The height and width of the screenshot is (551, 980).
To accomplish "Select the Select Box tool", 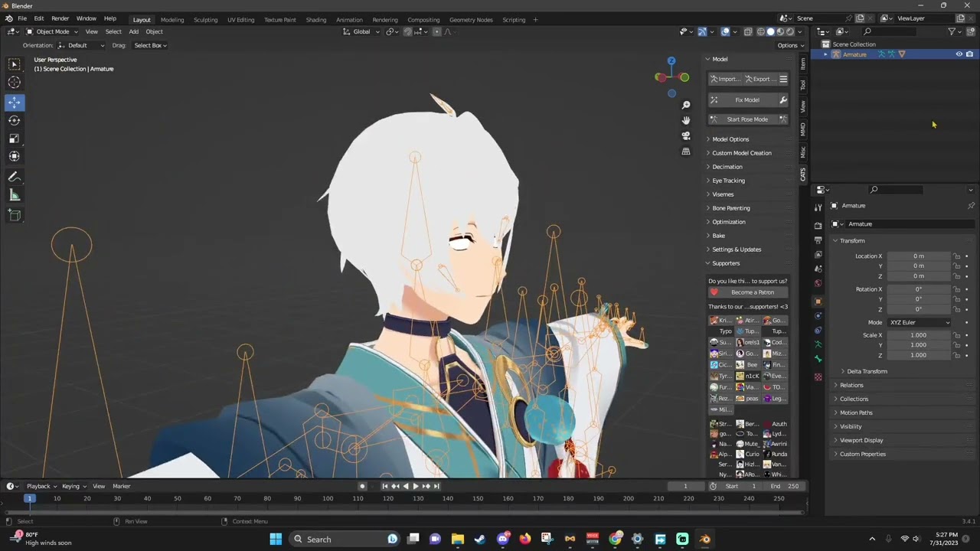I will click(x=15, y=64).
